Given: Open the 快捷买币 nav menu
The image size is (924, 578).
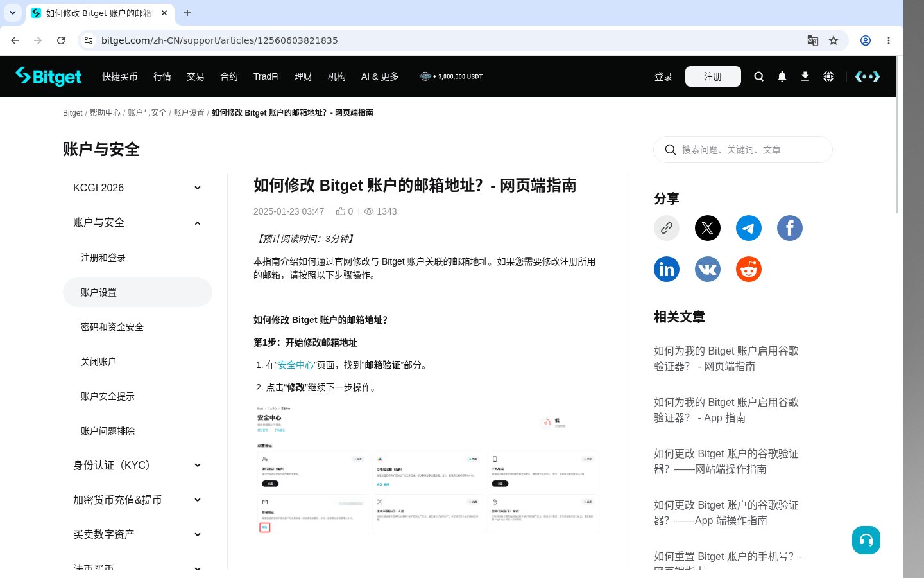Looking at the screenshot, I should coord(120,76).
